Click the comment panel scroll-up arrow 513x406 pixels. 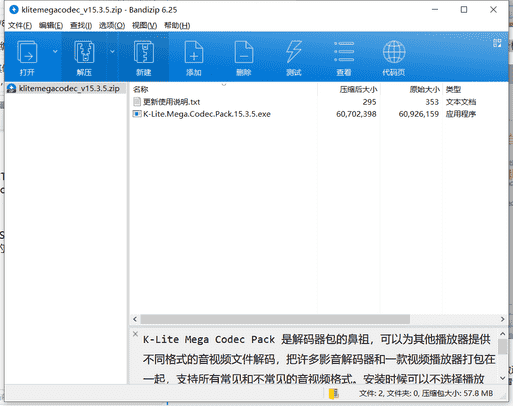tap(503, 334)
